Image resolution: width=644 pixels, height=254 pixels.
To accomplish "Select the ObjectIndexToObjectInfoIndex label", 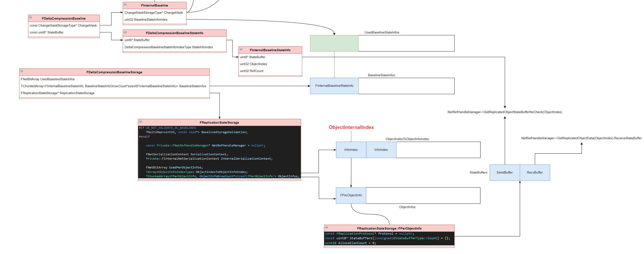I will tap(407, 139).
